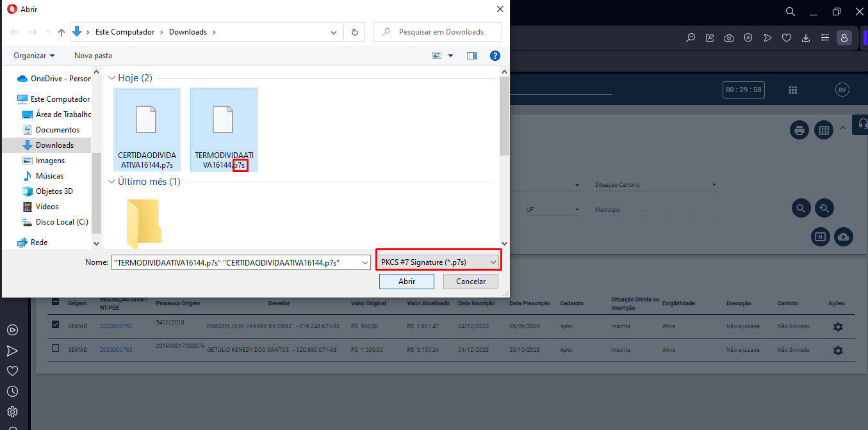The width and height of the screenshot is (868, 430).
Task: Open the PKCS #7 Signature file type dropdown
Action: [438, 262]
